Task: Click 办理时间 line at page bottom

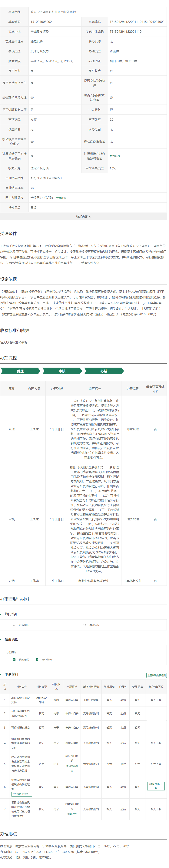Action: click(x=50, y=852)
